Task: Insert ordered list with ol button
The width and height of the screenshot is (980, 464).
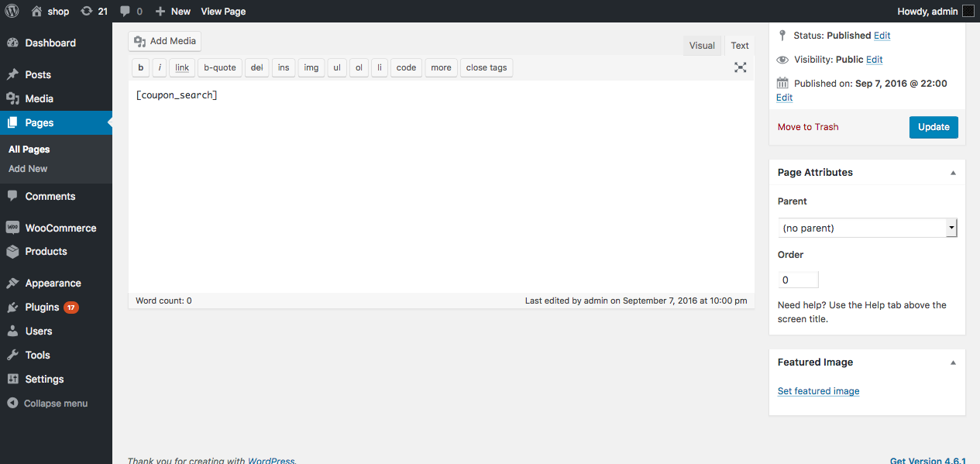Action: click(x=359, y=67)
